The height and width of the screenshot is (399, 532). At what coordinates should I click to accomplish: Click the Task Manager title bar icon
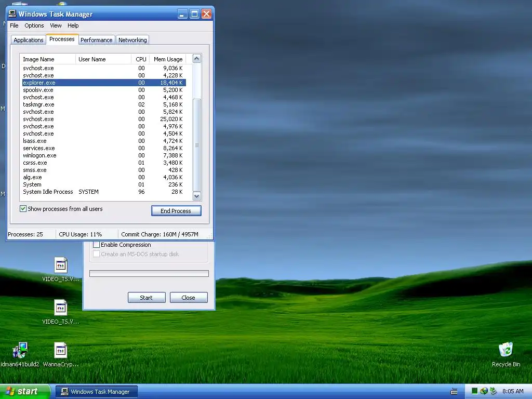(12, 14)
